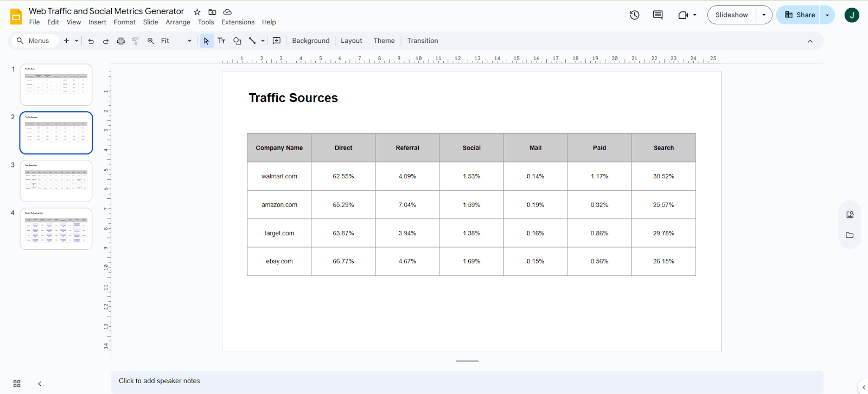Viewport: 868px width, 394px height.
Task: Search the Menus box
Action: 34,41
